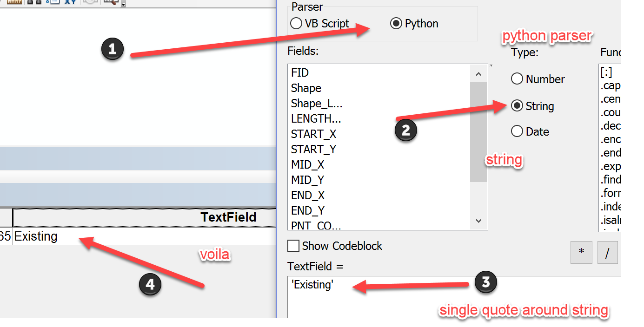Click the Fields list scroll-down arrow
This screenshot has width=644, height=327.
[478, 221]
